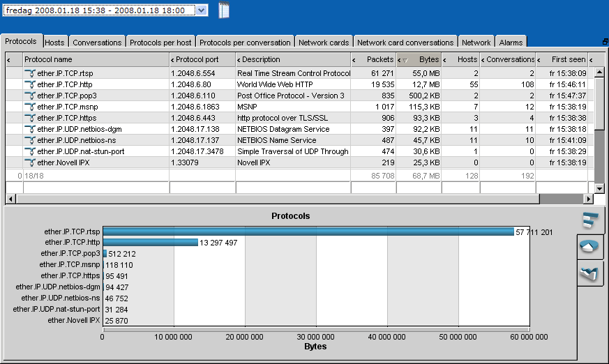Open Network card conversations tab
Screen dimensions: 609x364
pyautogui.click(x=405, y=43)
